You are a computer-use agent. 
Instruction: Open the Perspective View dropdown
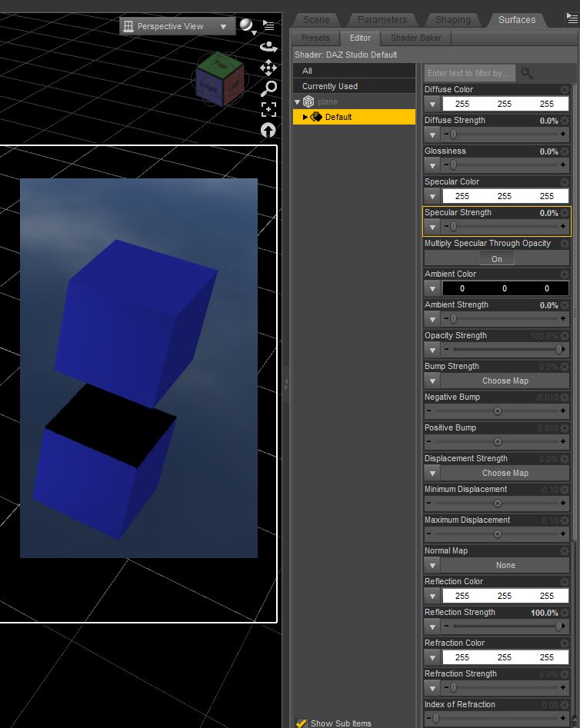[177, 26]
